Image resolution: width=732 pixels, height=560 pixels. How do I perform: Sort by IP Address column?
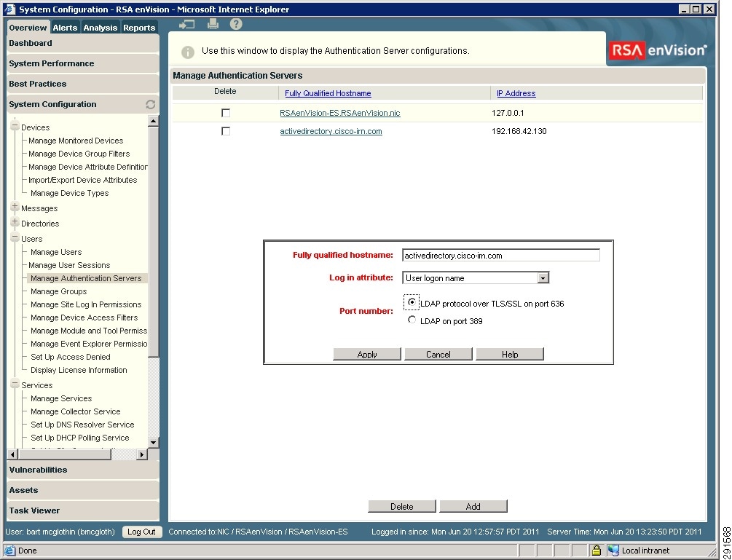pos(516,93)
